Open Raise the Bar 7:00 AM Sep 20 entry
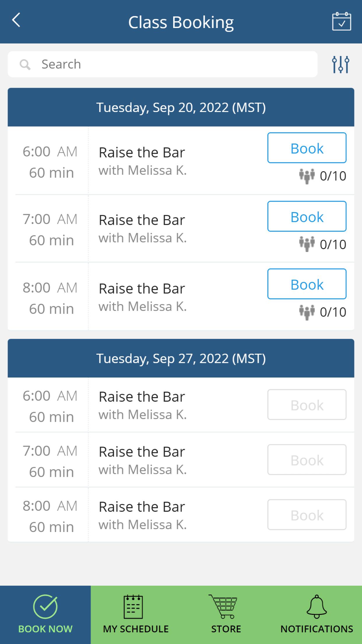362x644 pixels. pyautogui.click(x=181, y=228)
